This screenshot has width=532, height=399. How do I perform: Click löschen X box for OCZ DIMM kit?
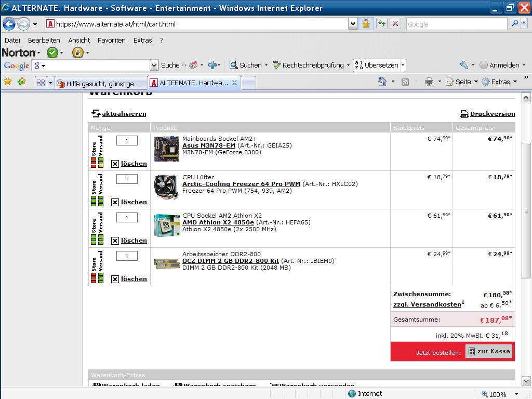click(x=115, y=279)
